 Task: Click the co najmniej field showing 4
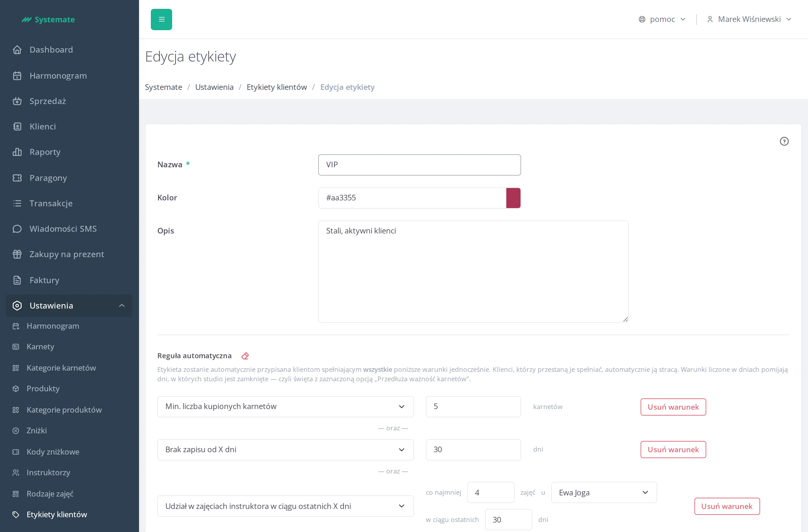491,493
